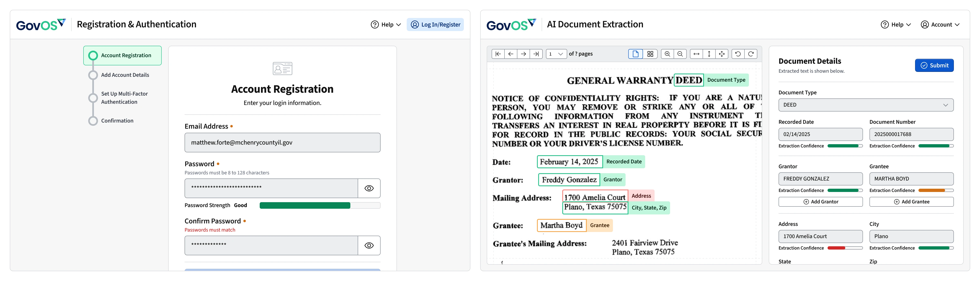Open the Account menu

[x=940, y=25]
